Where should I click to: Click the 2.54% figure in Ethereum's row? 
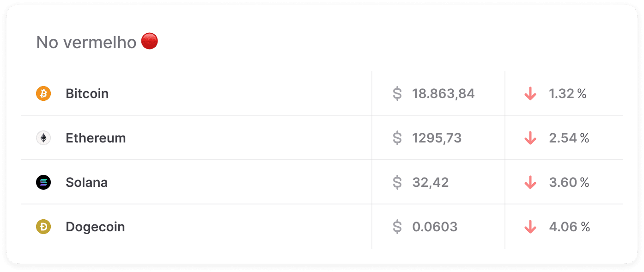[x=569, y=137]
